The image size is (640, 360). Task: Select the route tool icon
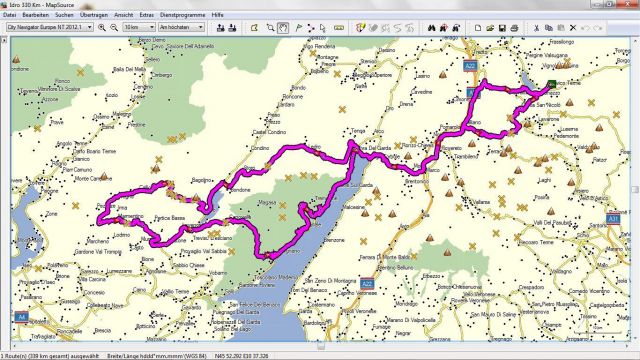[x=311, y=28]
